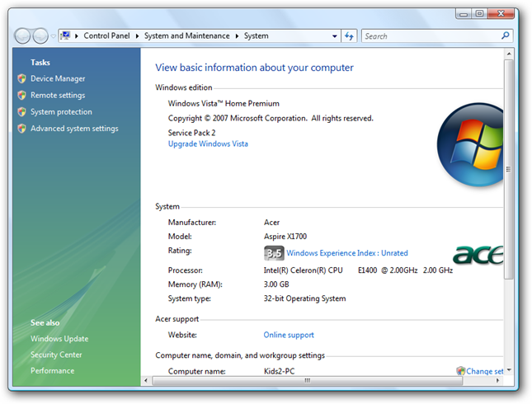This screenshot has width=532, height=404.
Task: Click the Acer logo image
Action: click(x=478, y=255)
